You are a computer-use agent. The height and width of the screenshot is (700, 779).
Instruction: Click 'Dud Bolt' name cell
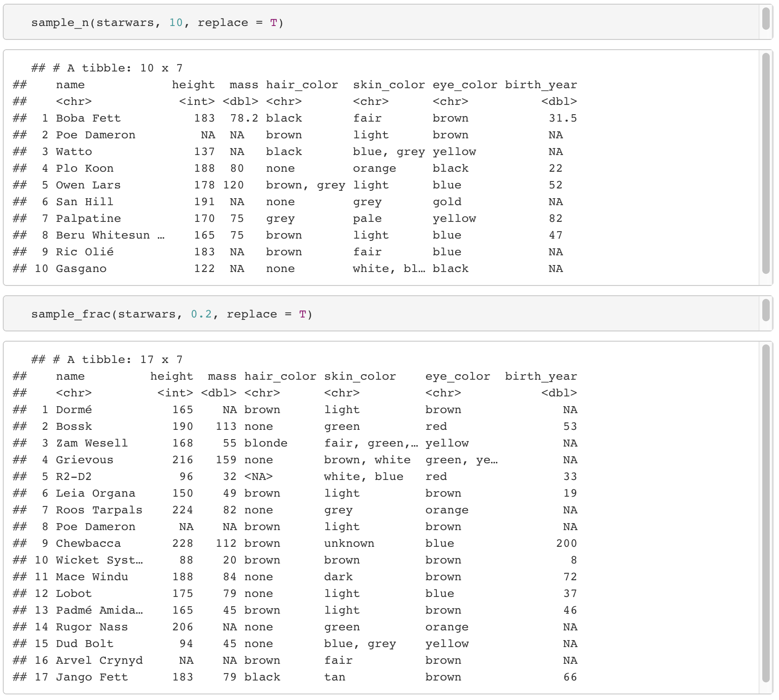pos(84,644)
